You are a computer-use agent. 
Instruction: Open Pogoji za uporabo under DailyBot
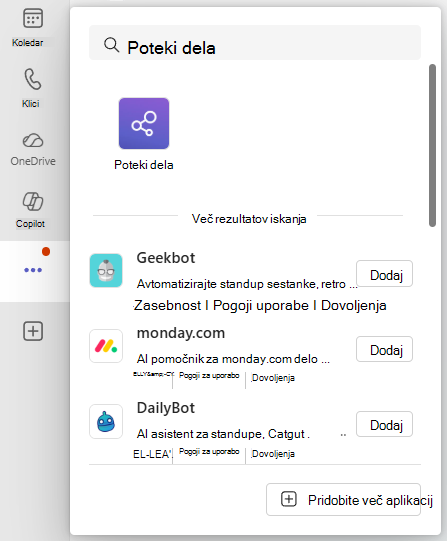click(209, 451)
